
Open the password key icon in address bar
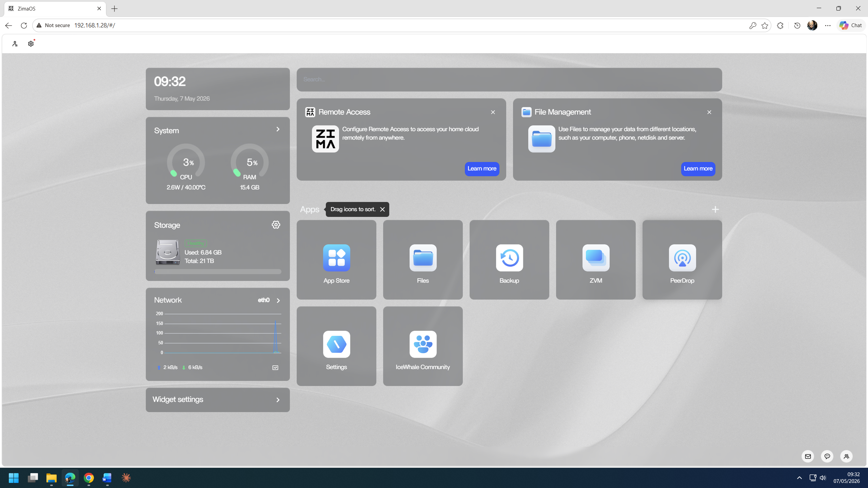[x=752, y=25]
